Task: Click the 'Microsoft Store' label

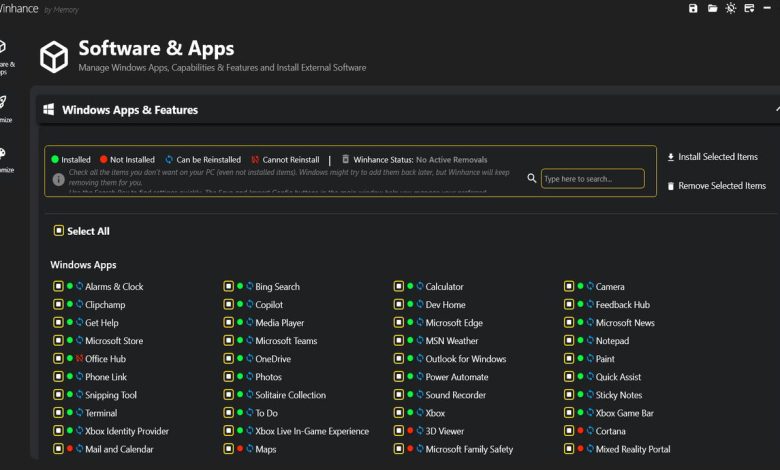Action: pos(114,341)
